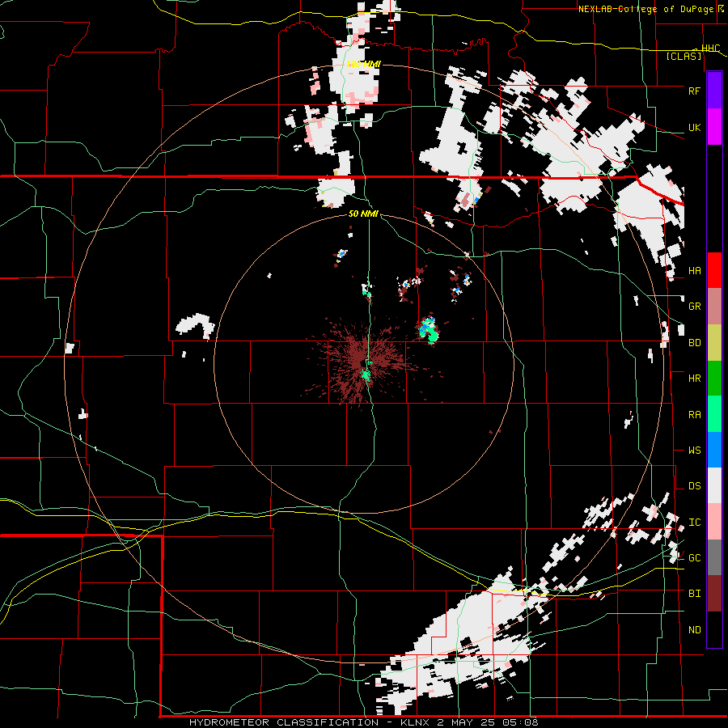This screenshot has height=728, width=728.
Task: Click the white DS dry snow swatch
Action: [714, 485]
